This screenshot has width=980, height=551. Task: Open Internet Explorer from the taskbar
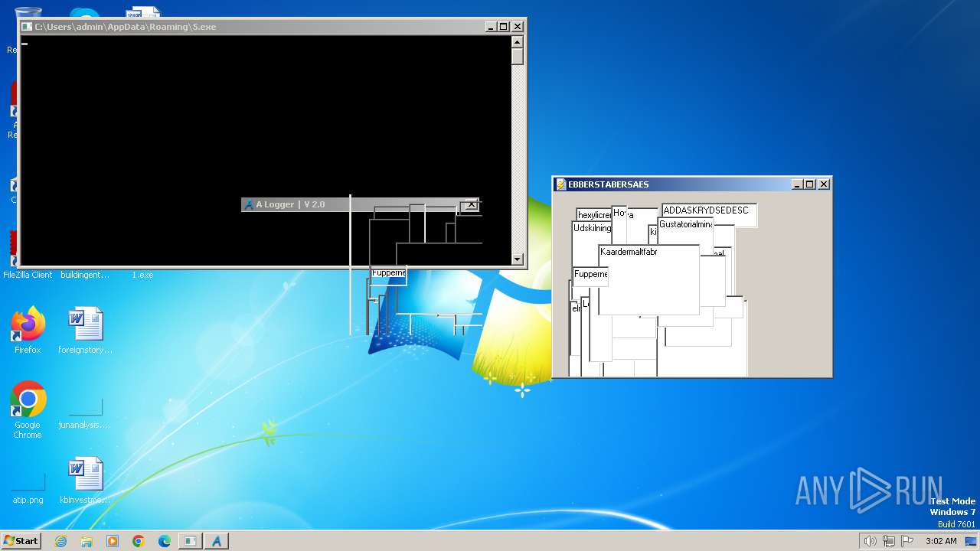(61, 541)
